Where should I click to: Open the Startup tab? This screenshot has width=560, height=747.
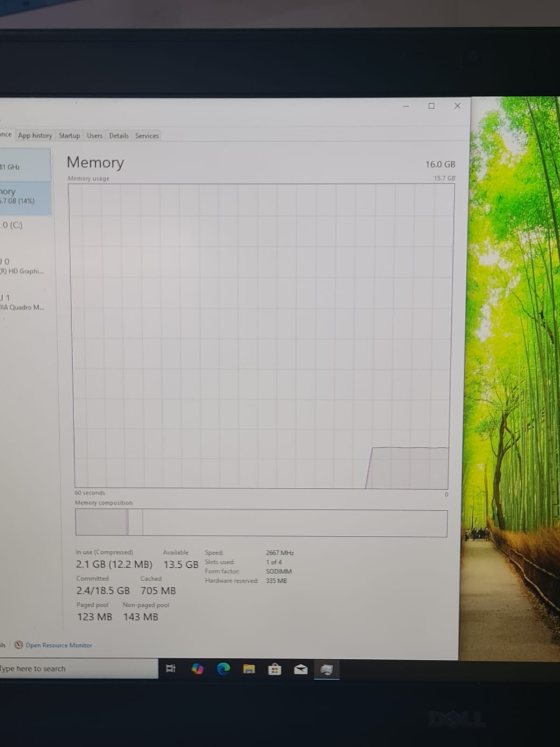(69, 135)
